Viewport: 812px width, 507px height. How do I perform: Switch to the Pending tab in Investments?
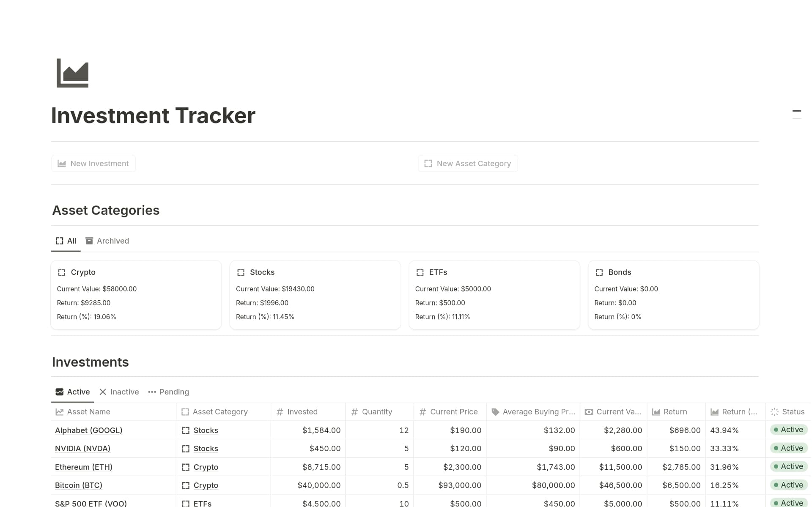pyautogui.click(x=174, y=392)
